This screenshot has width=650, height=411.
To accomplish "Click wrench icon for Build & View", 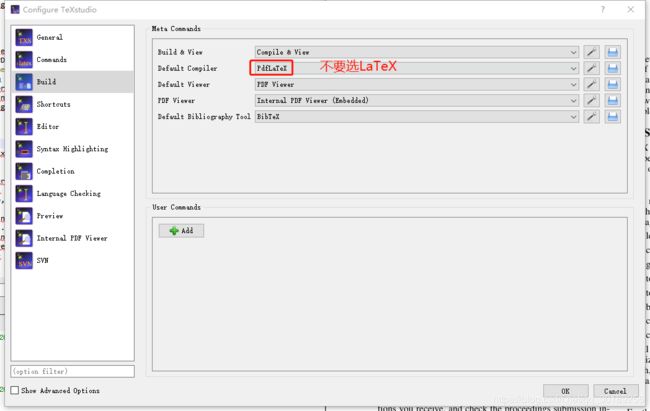I will pyautogui.click(x=592, y=52).
